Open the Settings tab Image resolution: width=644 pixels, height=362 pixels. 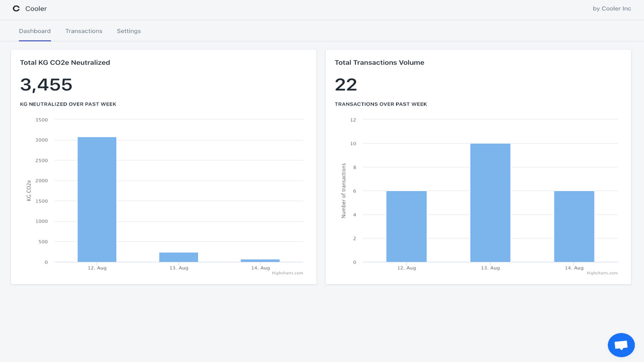(x=128, y=31)
